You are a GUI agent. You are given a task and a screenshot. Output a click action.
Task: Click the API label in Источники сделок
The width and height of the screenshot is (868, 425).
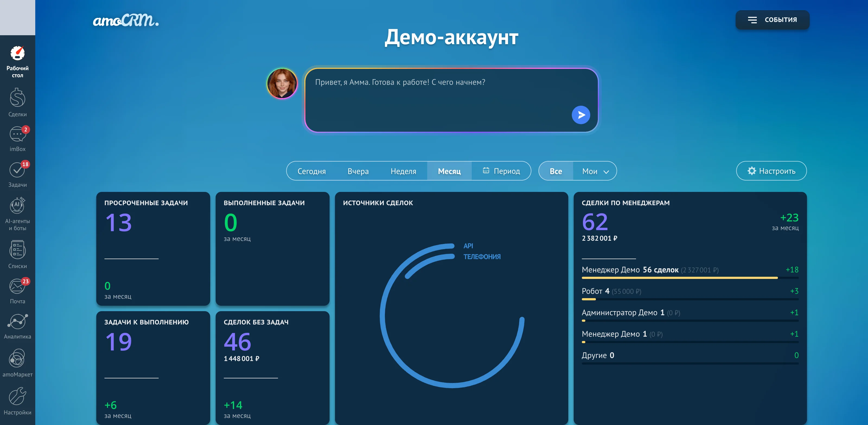[468, 246]
